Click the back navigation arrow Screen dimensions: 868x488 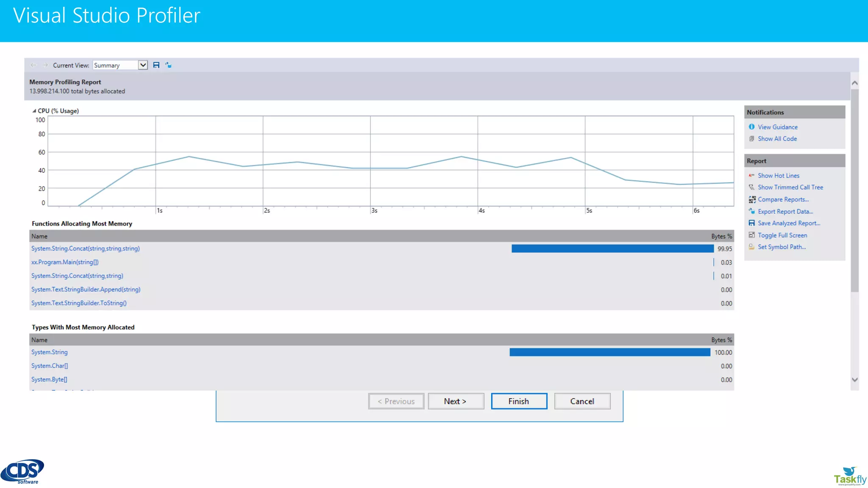click(x=33, y=65)
